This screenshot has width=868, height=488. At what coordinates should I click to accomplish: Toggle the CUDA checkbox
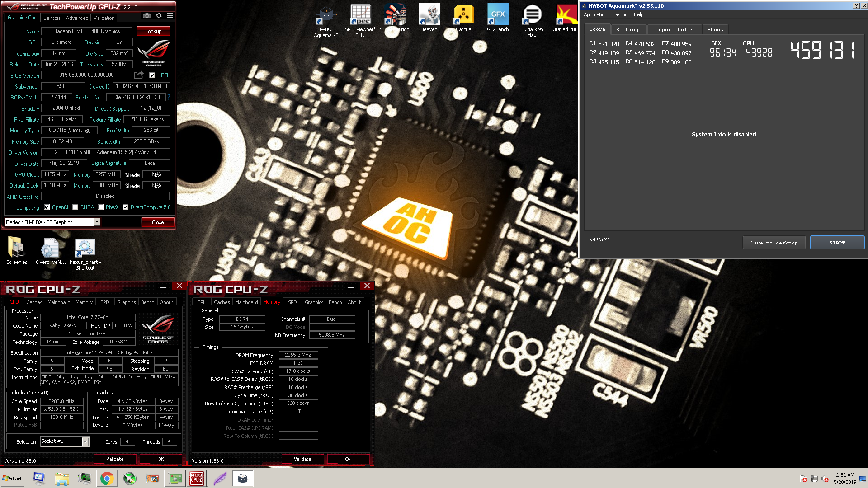point(75,207)
